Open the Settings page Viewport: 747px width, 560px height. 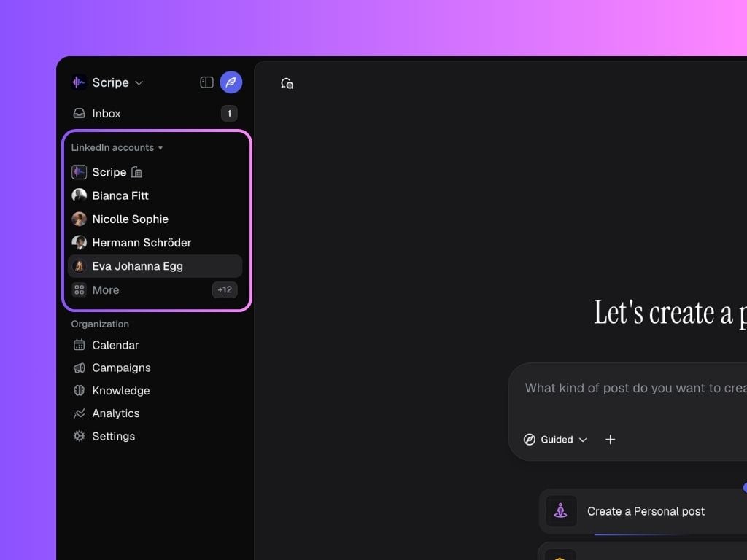155,436
